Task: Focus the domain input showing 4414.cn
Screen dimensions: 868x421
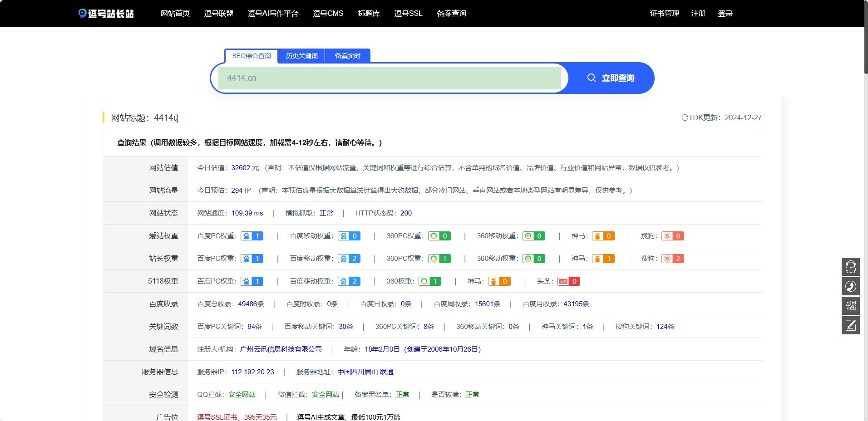Action: tap(390, 78)
